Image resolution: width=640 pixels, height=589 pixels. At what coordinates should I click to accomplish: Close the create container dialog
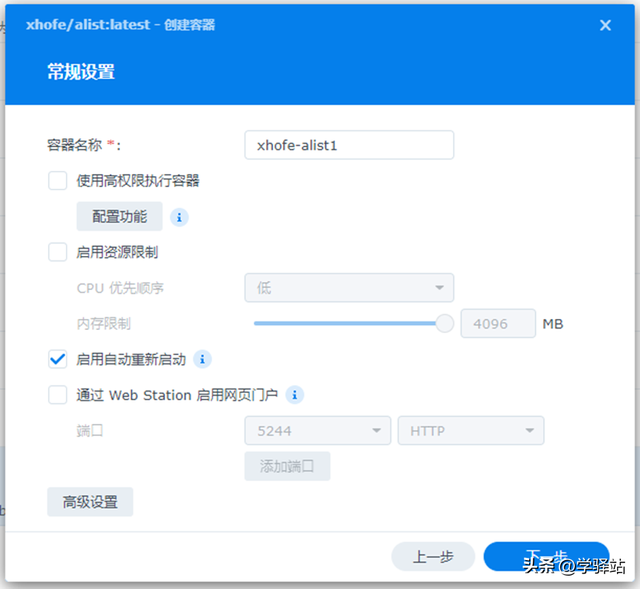(x=605, y=25)
